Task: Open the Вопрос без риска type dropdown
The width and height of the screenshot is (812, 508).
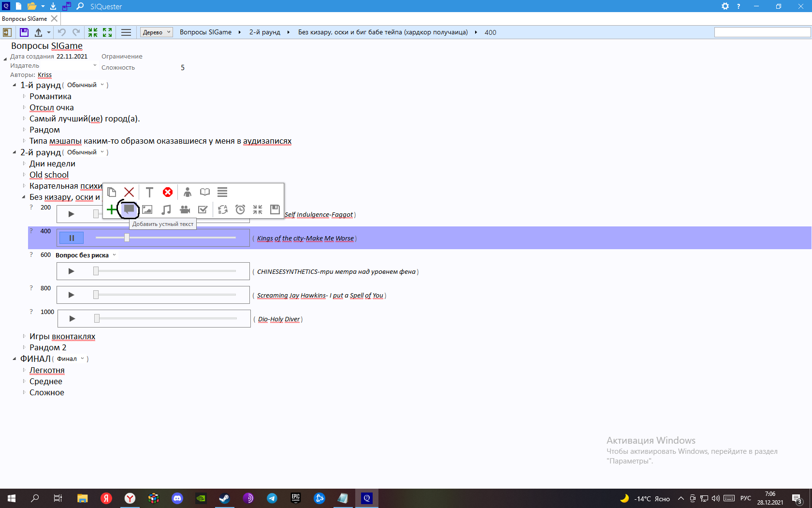Action: [86, 255]
